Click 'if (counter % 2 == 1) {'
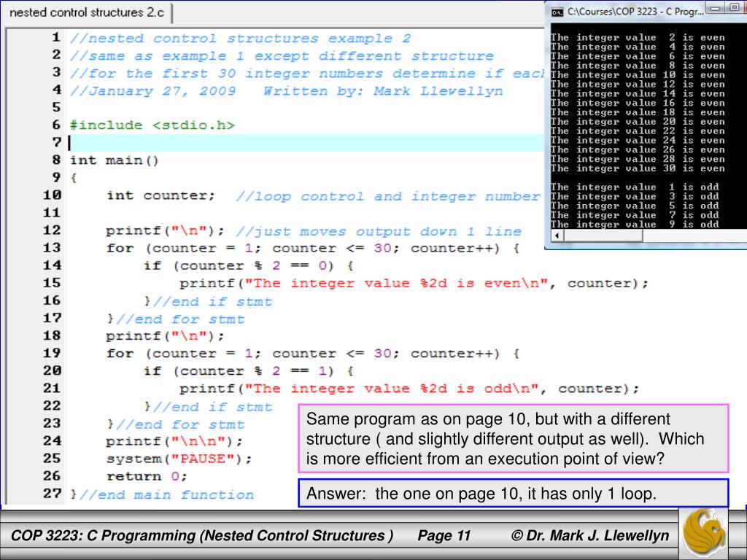 (249, 371)
